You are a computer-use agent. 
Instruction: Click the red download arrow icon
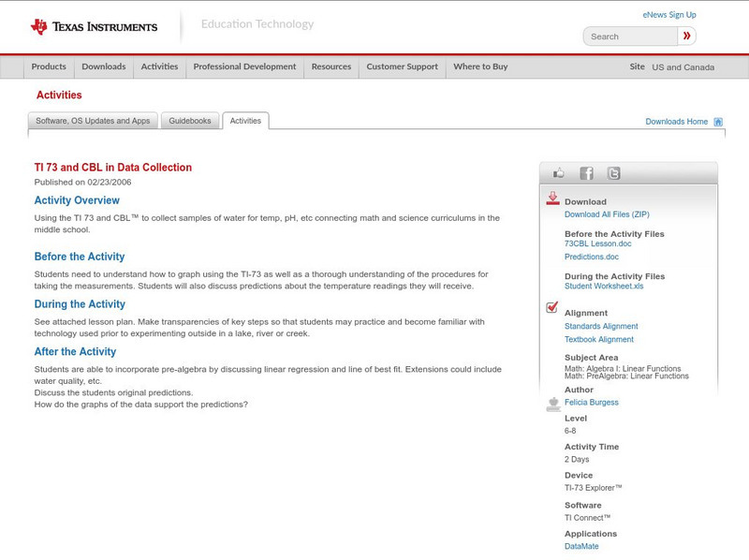coord(552,199)
